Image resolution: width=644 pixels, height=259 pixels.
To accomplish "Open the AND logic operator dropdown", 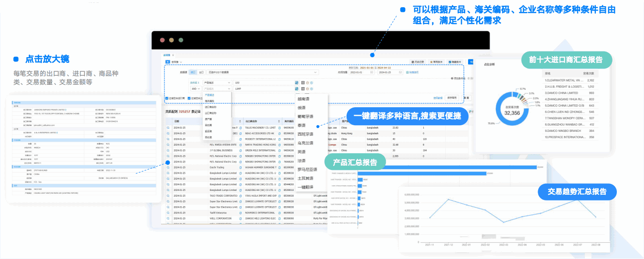I will point(195,89).
